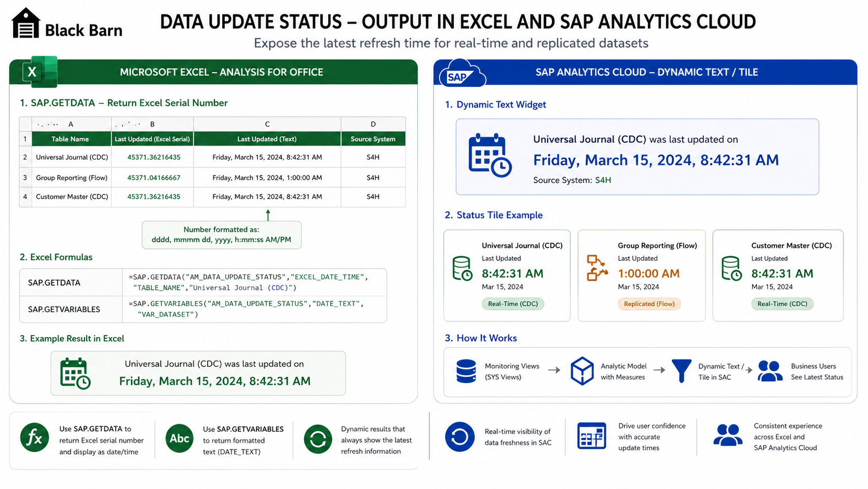Click the 3. Example Result in Excel heading
Image resolution: width=868 pixels, height=489 pixels.
pos(72,339)
